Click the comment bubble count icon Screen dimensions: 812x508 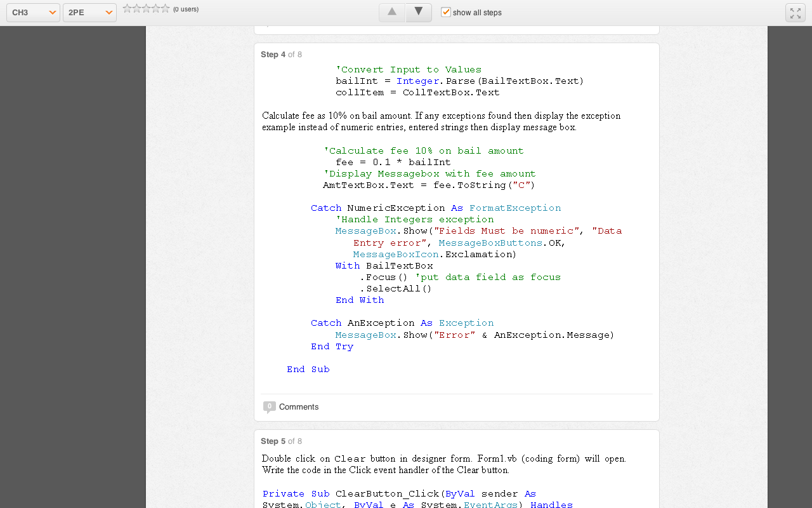click(269, 406)
